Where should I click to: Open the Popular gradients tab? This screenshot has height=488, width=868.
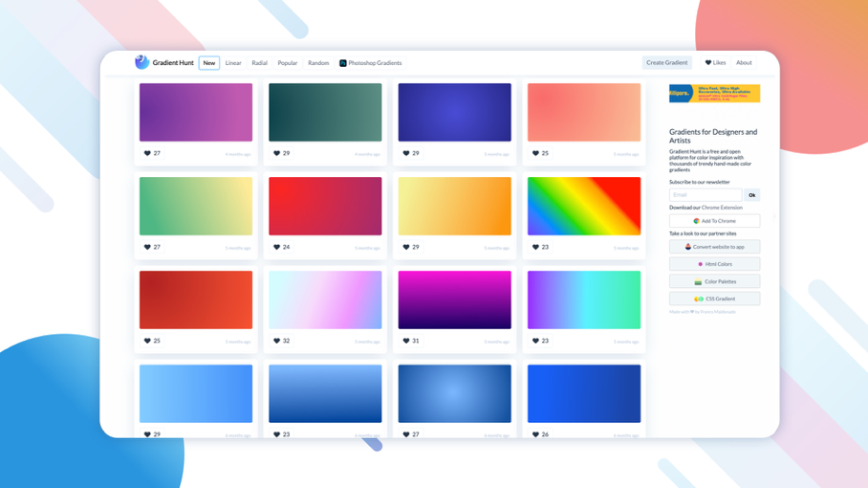click(x=288, y=63)
